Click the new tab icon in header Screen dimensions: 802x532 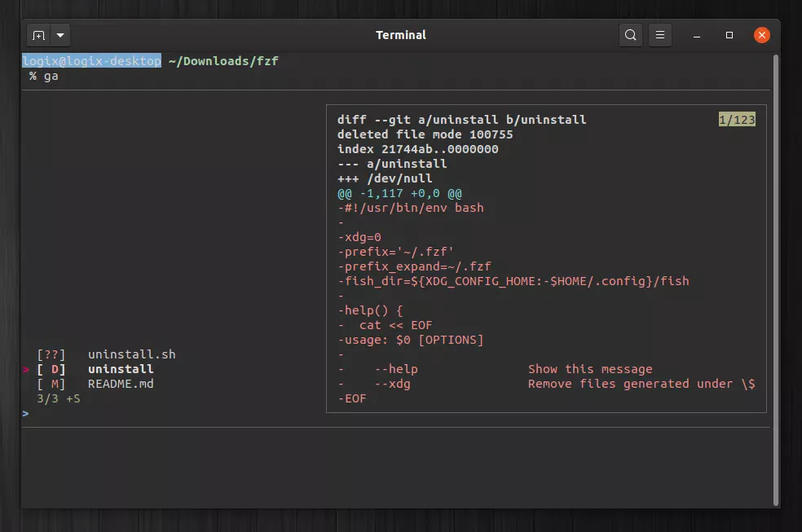[38, 36]
